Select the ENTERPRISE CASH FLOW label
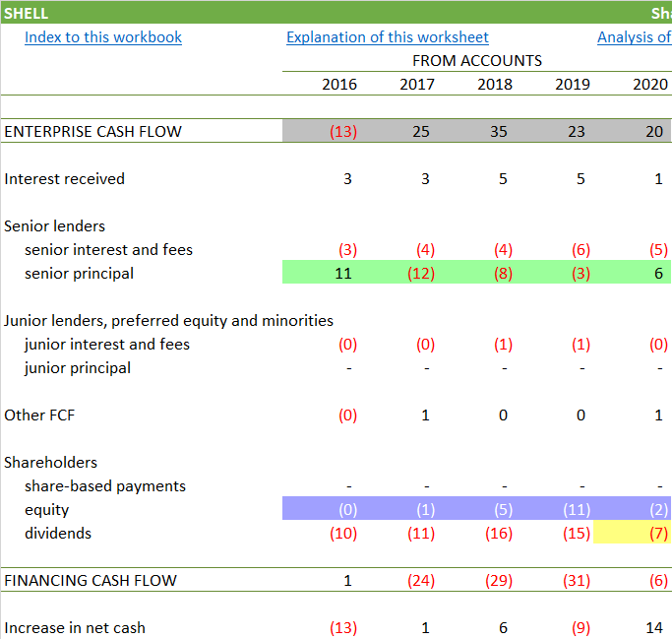 tap(93, 131)
